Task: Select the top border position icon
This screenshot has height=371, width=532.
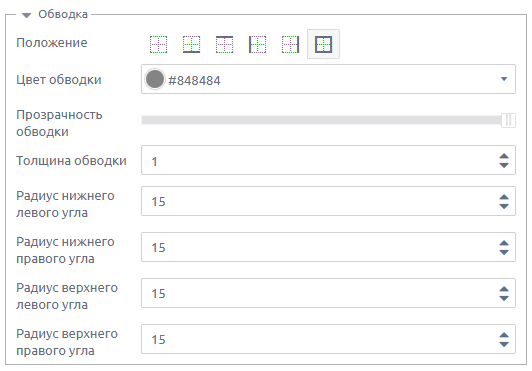Action: (x=224, y=44)
